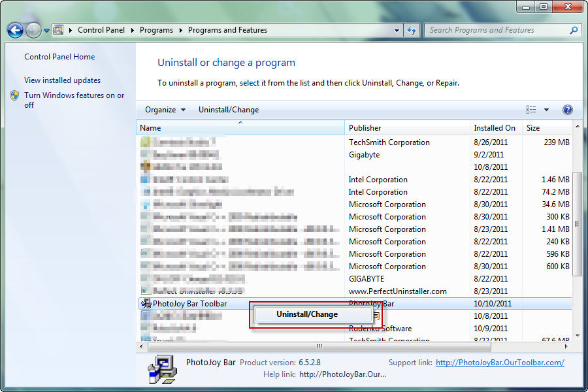This screenshot has width=588, height=392.
Task: Open Turn Windows features on or off
Action: pos(74,100)
